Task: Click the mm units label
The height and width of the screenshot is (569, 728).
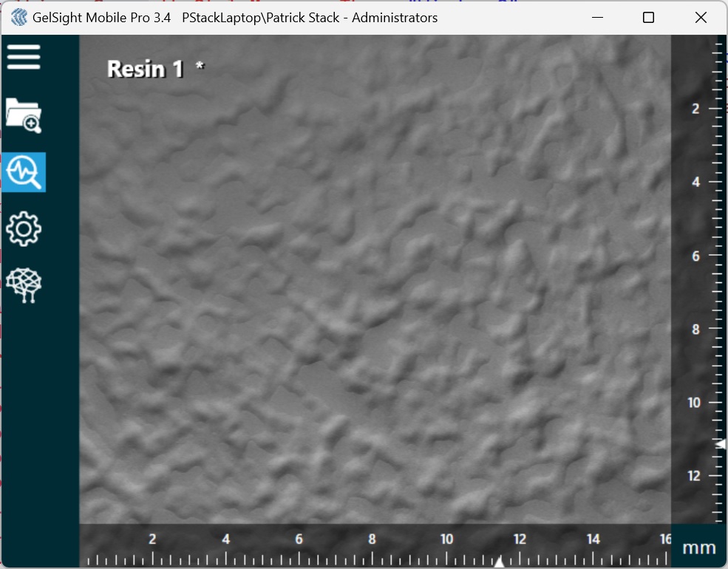Action: (698, 548)
